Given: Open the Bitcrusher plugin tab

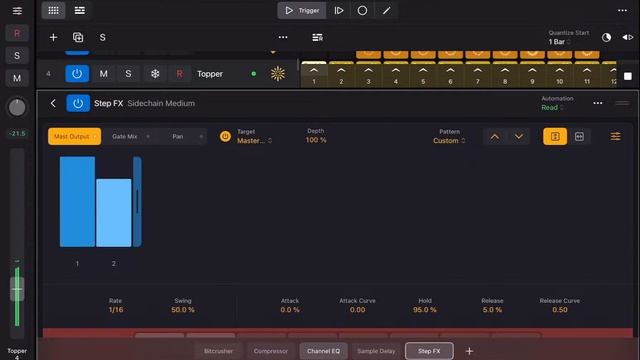Looking at the screenshot, I should [x=218, y=351].
